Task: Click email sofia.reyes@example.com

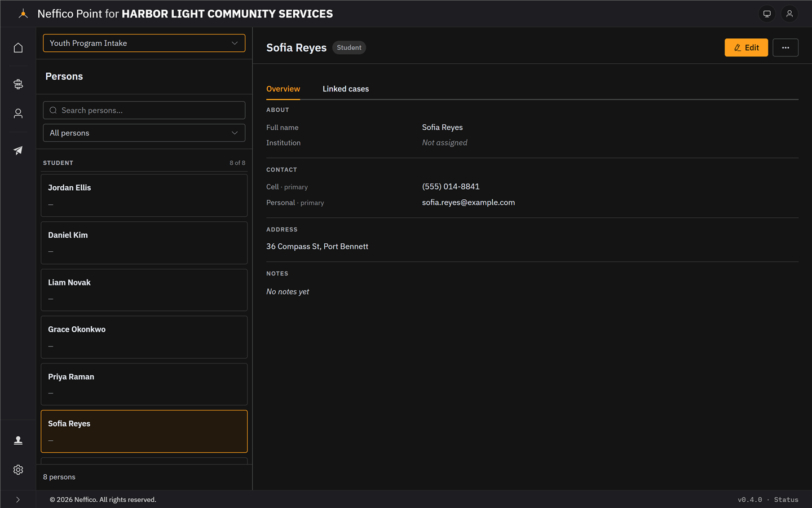Action: click(x=468, y=202)
